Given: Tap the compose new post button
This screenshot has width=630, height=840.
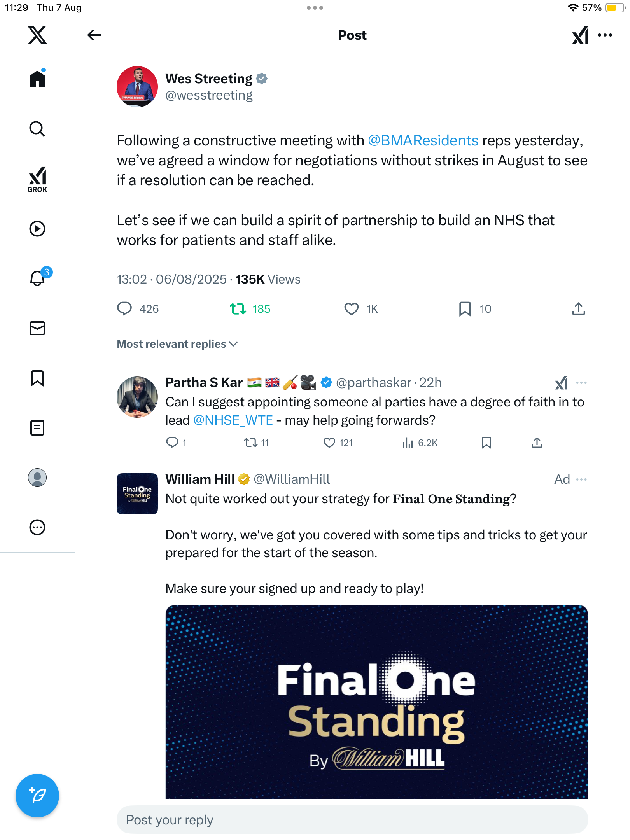Looking at the screenshot, I should tap(37, 795).
